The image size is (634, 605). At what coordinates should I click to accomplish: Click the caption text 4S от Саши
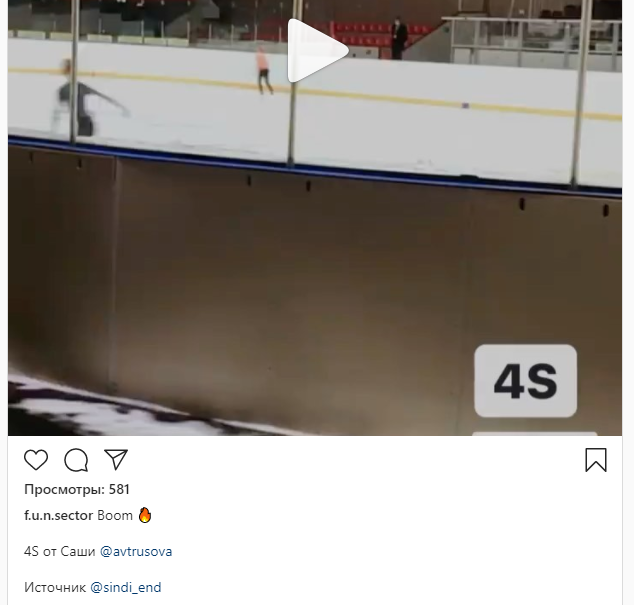click(60, 552)
